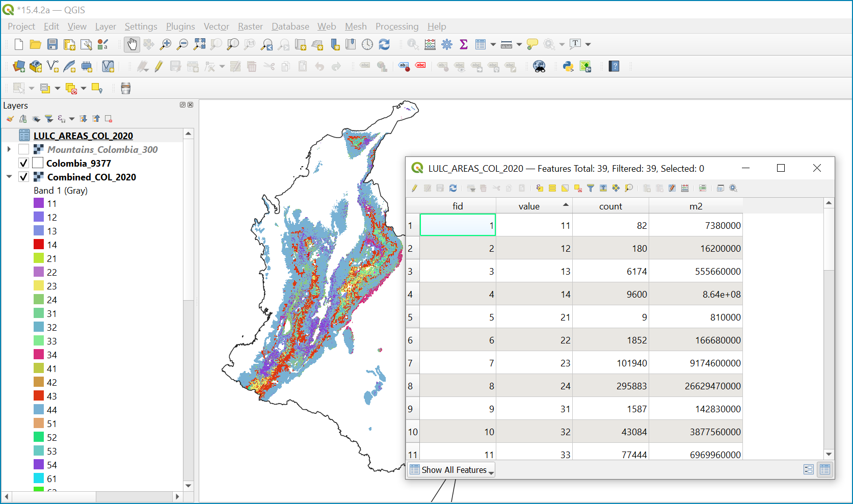Image resolution: width=853 pixels, height=504 pixels.
Task: Expand the Mountains_Colombia_300 layer tree
Action: 9,149
